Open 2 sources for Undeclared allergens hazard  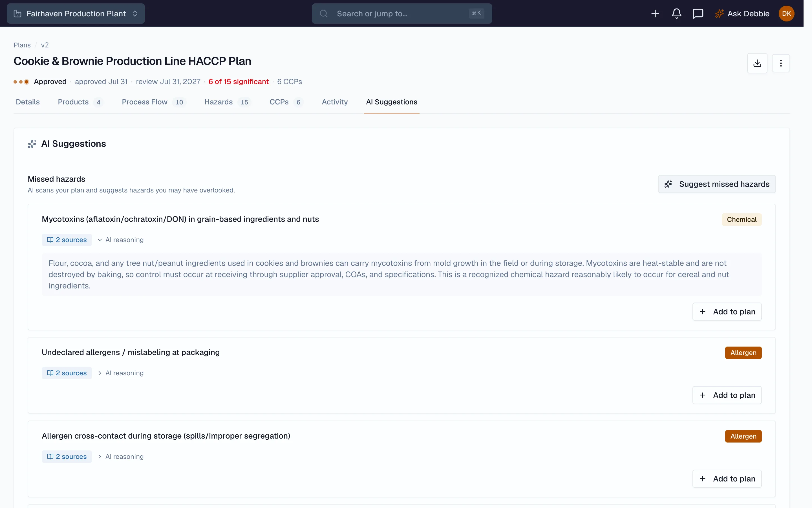tap(67, 373)
